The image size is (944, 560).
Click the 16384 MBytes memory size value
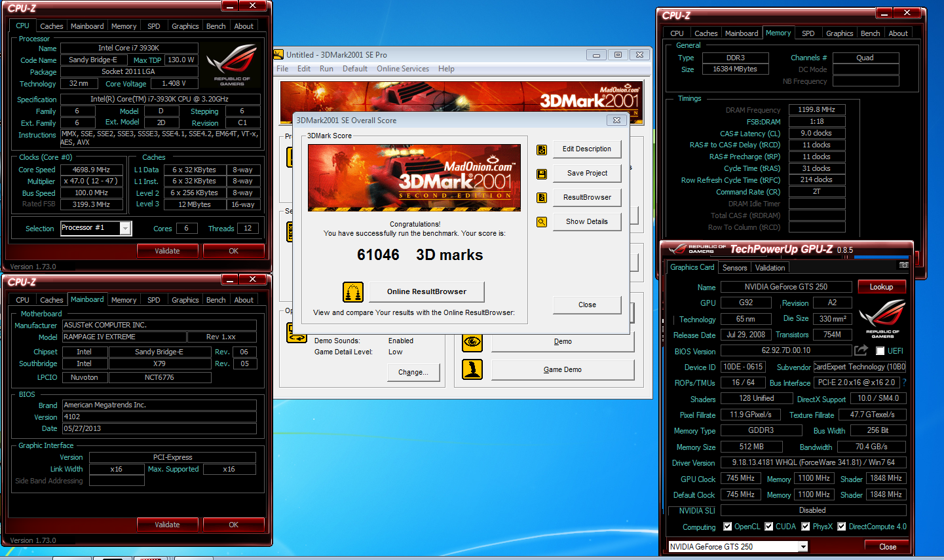click(x=735, y=69)
